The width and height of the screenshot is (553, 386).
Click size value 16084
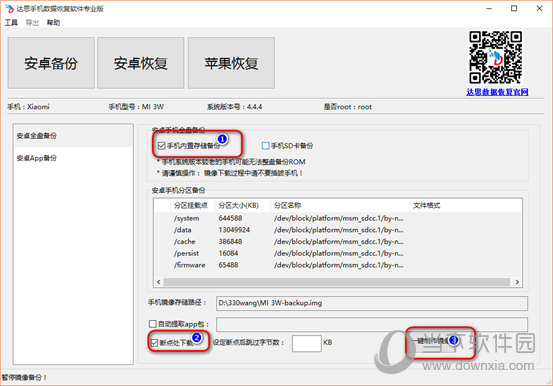[229, 253]
